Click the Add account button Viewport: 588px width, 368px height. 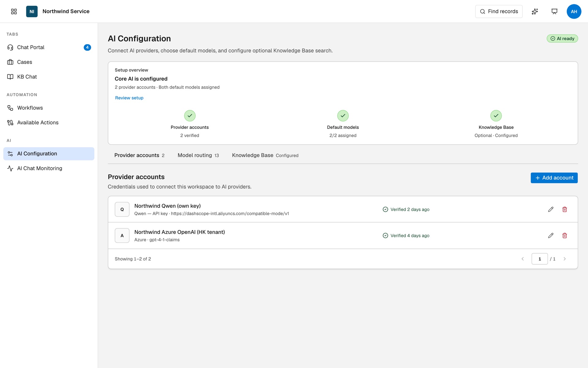[554, 178]
